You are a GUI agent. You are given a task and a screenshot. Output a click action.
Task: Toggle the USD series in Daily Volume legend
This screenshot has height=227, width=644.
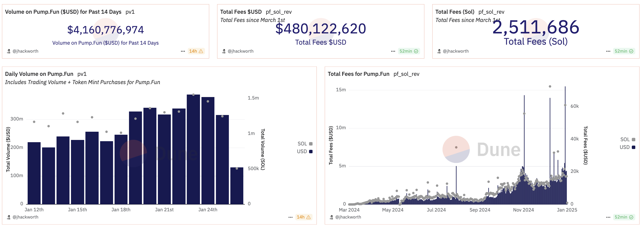point(305,152)
